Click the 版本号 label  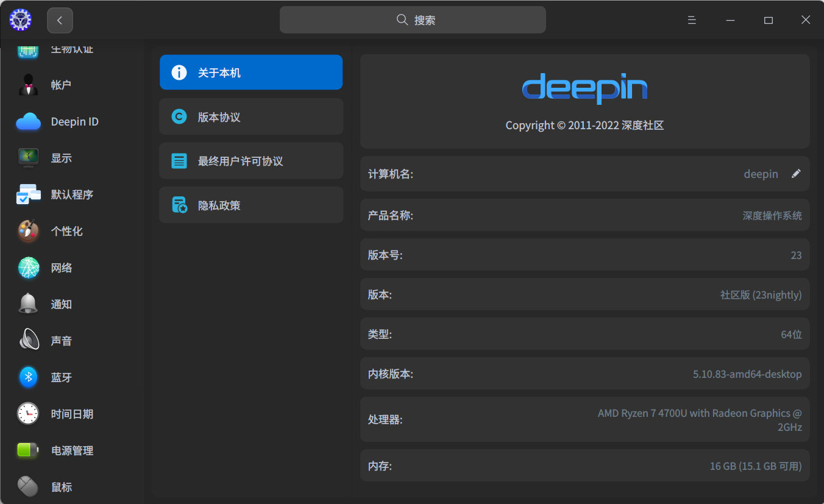pos(385,255)
